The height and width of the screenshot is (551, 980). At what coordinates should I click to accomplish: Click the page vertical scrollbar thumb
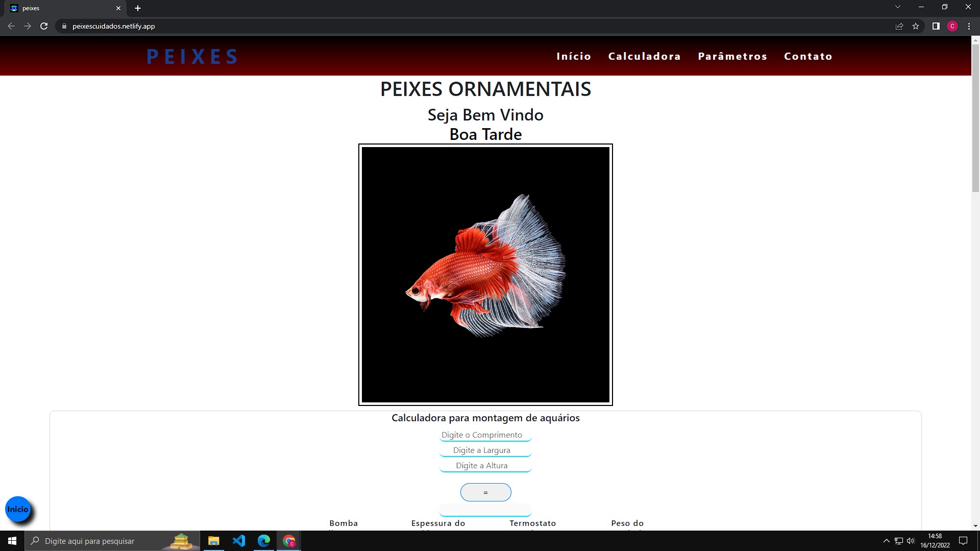(x=975, y=117)
